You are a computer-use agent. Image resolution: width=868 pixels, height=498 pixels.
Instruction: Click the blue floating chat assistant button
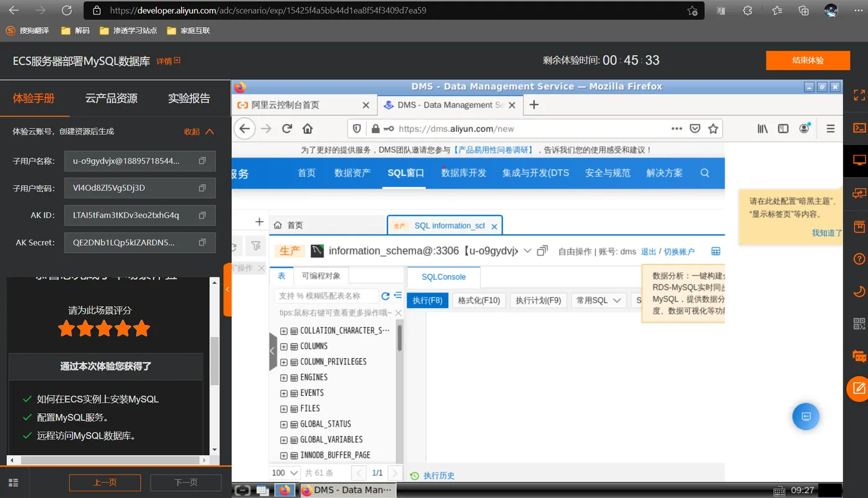pyautogui.click(x=806, y=416)
